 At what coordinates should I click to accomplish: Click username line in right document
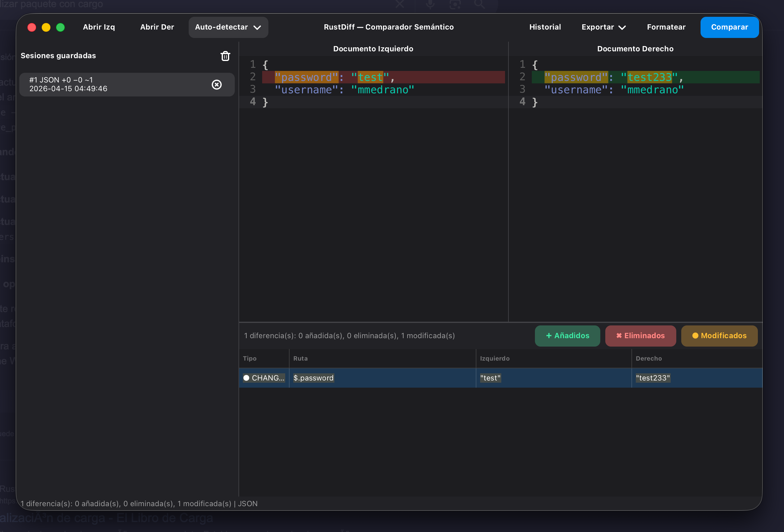tap(614, 90)
